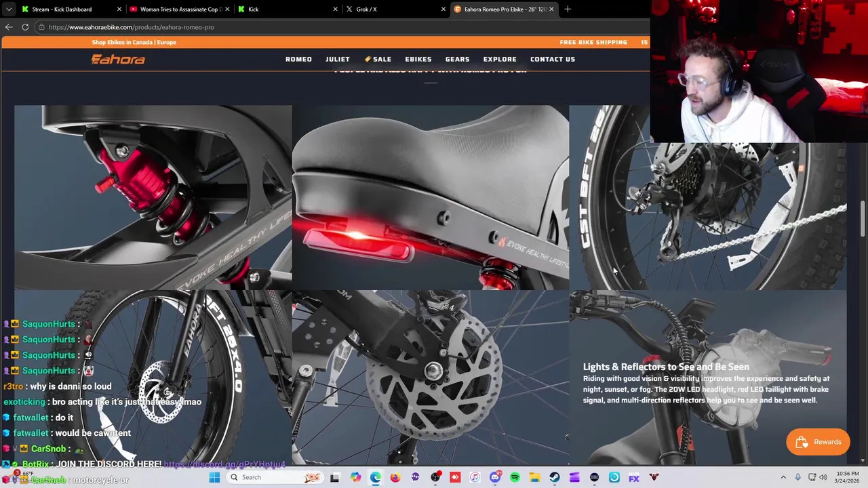
Task: Click the seat and taillight image
Action: click(x=430, y=197)
